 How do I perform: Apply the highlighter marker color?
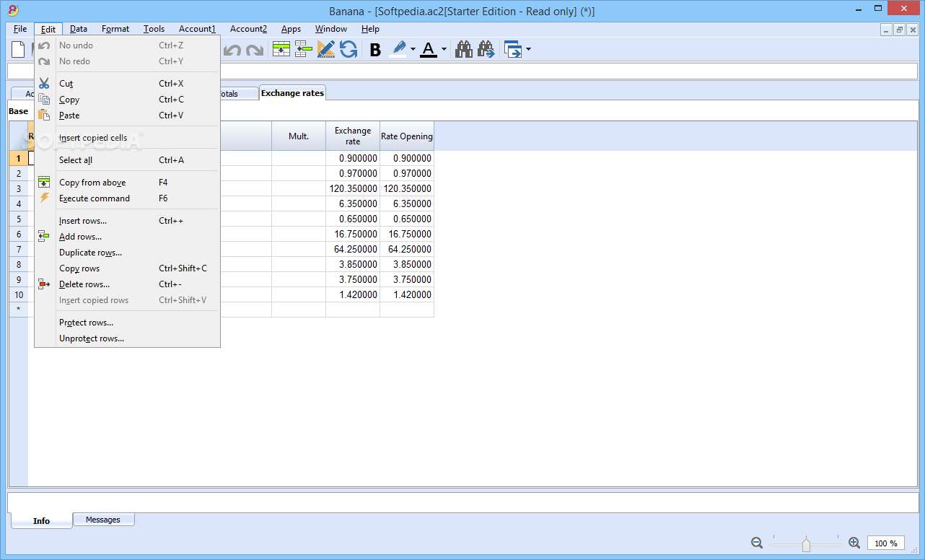[x=398, y=50]
